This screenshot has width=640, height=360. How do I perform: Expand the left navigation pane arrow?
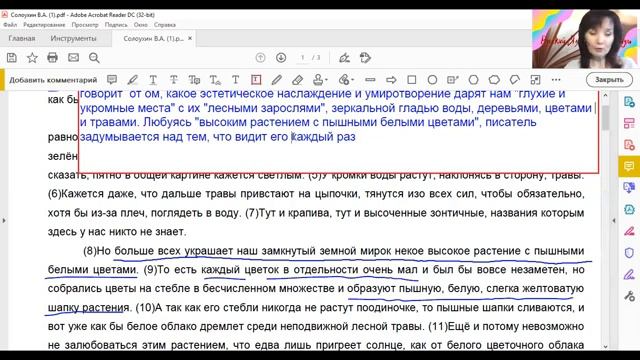[4, 220]
